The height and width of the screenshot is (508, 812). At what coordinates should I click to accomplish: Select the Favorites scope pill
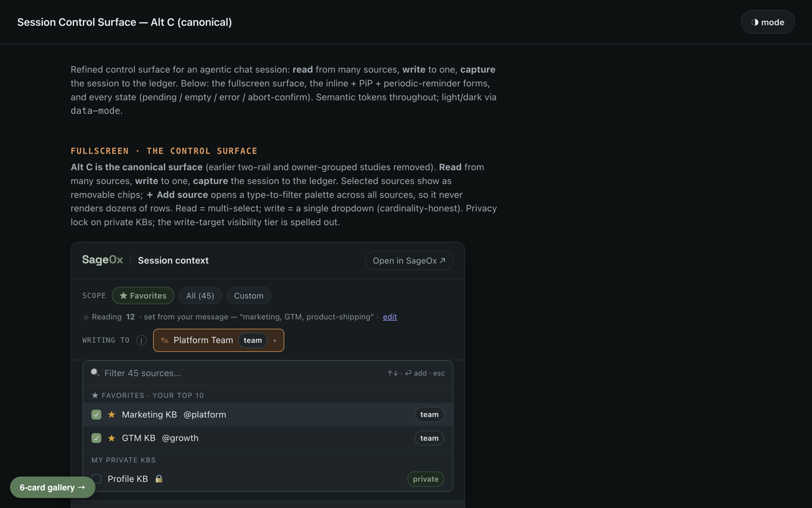pyautogui.click(x=143, y=296)
